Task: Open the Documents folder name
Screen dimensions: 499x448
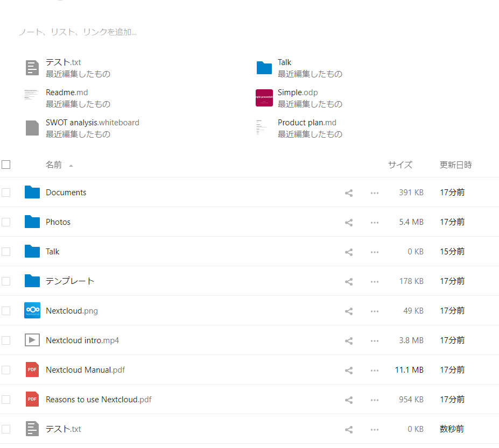Action: click(66, 193)
